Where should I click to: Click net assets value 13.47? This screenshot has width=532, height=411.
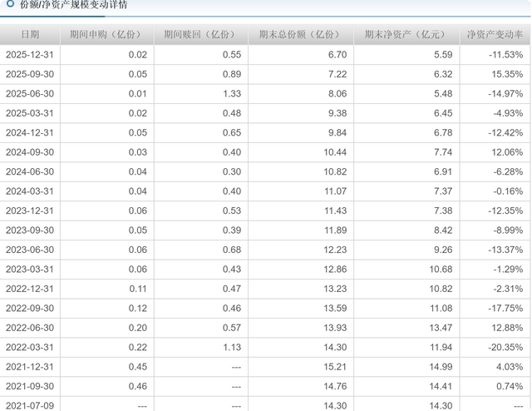coord(441,328)
